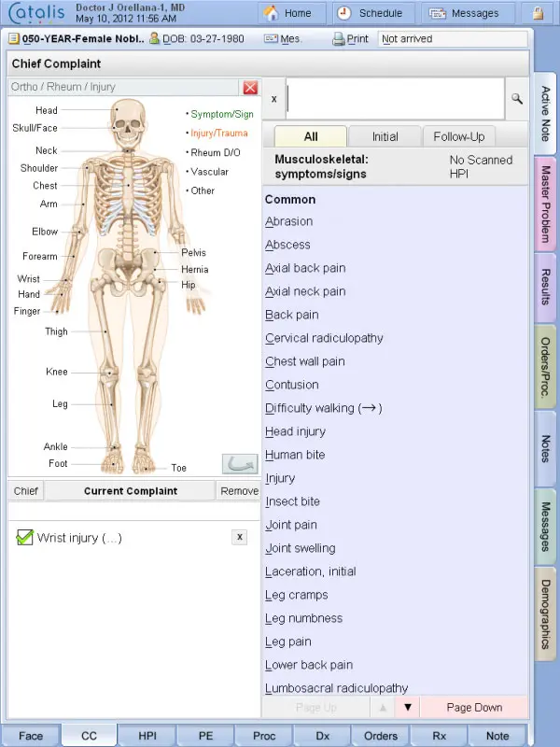Click the magnifying glass search icon
This screenshot has height=747, width=560.
coord(517,99)
